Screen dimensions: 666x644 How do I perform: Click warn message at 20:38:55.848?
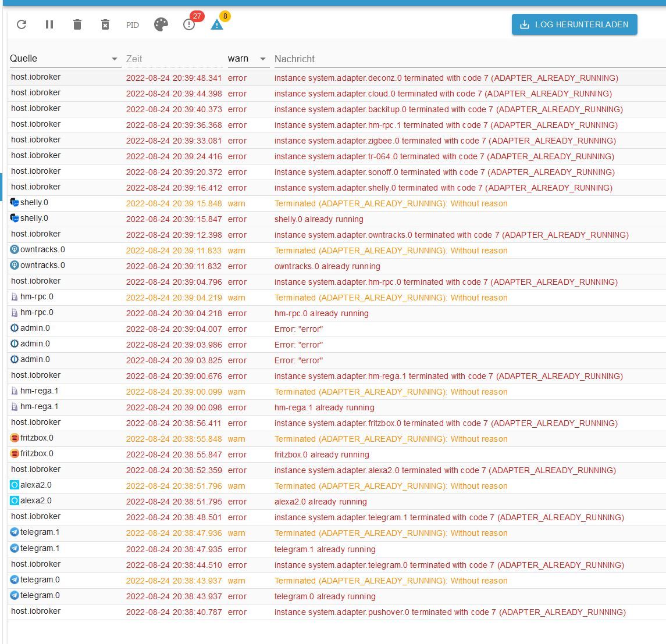[391, 439]
